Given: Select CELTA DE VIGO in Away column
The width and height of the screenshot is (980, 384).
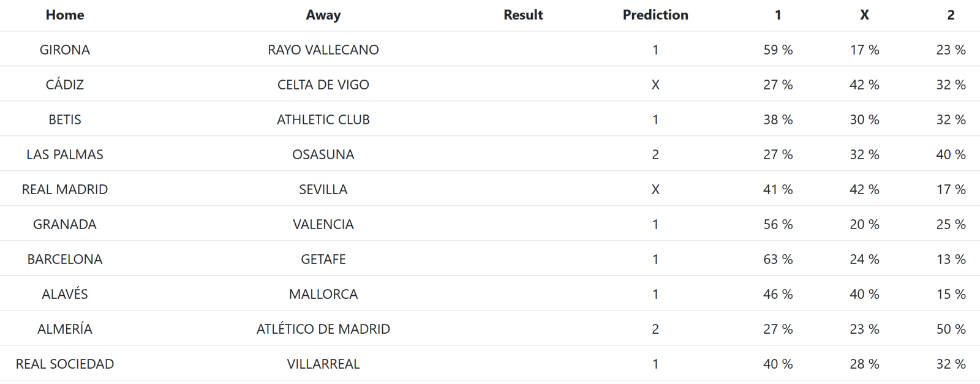Looking at the screenshot, I should (x=323, y=85).
